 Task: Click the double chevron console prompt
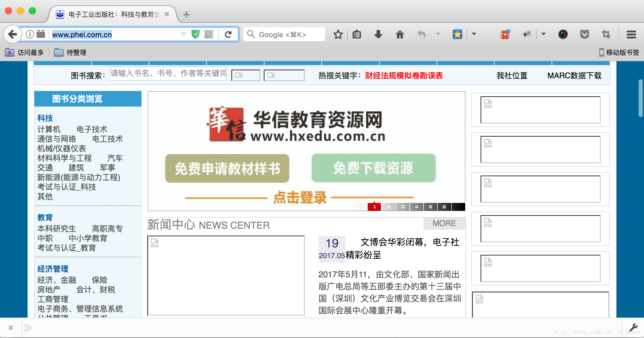point(28,328)
